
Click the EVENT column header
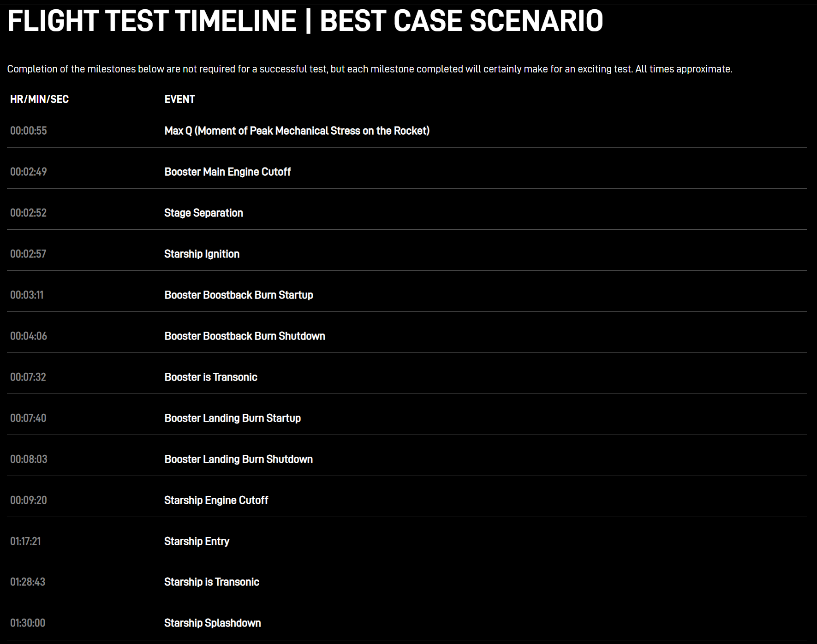pos(179,99)
